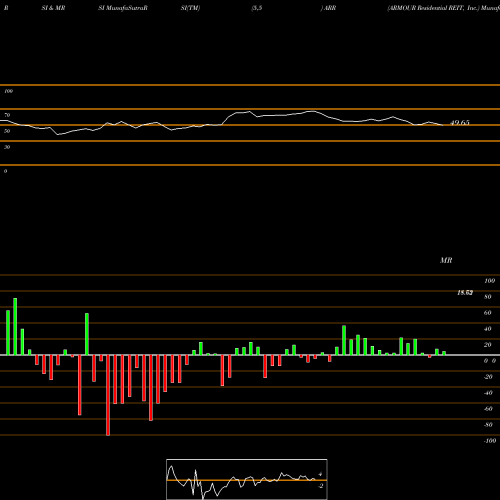Click the ARR ticker symbol in header
This screenshot has height=500, width=500.
[330, 8]
